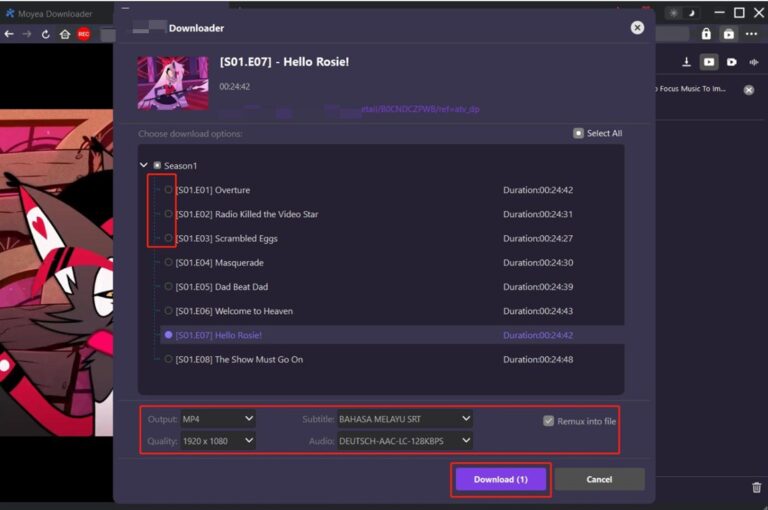The width and height of the screenshot is (768, 510).
Task: Enable the Select All checkbox
Action: (578, 133)
